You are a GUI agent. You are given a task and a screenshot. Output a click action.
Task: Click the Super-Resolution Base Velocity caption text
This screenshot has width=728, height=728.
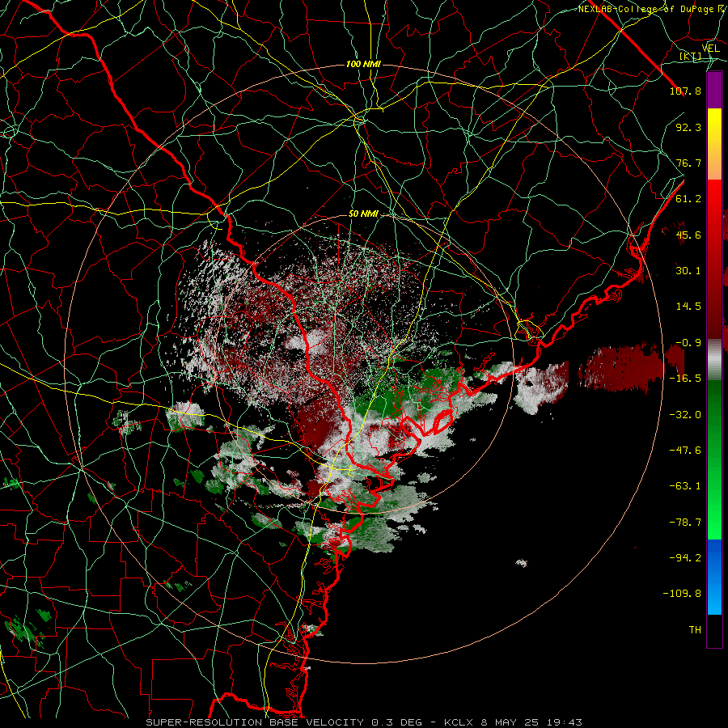pyautogui.click(x=363, y=722)
